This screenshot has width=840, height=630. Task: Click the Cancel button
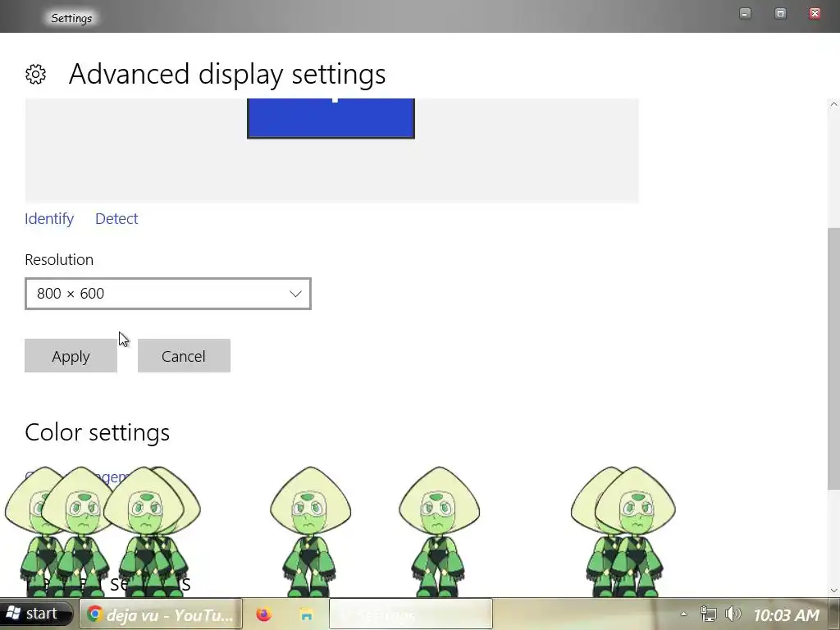click(184, 356)
